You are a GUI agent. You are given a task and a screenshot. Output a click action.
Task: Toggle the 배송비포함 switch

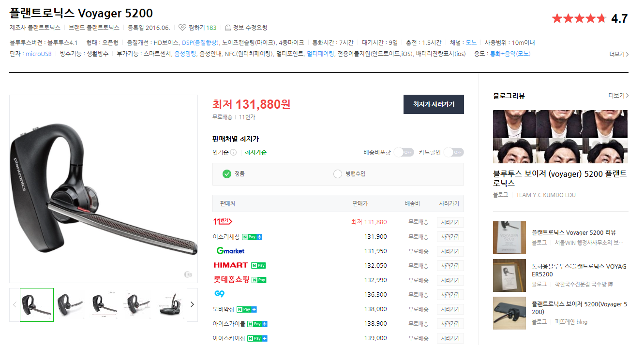[x=404, y=152]
